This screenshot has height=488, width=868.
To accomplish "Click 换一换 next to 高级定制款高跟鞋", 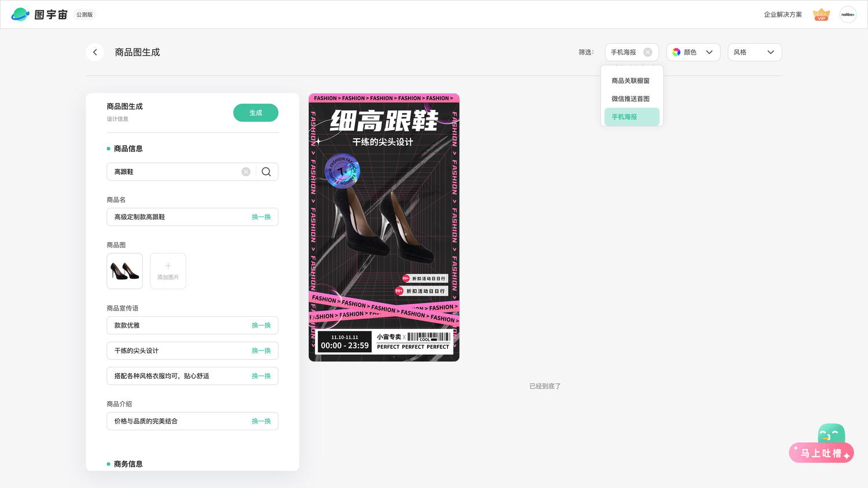I will tap(261, 217).
